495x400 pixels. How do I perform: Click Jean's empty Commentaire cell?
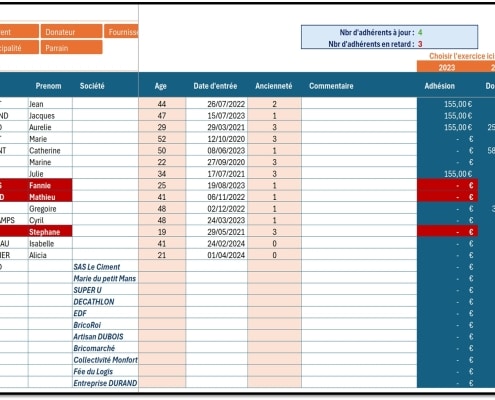(359, 104)
